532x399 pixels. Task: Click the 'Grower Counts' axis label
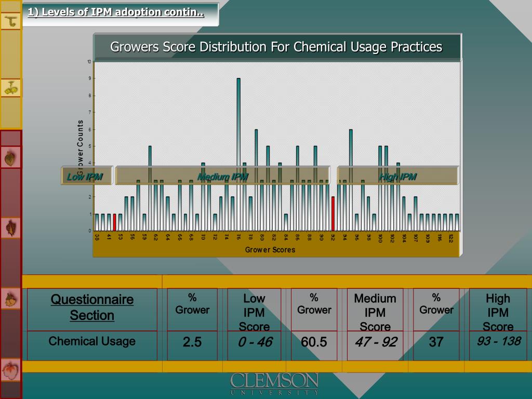[x=80, y=148]
